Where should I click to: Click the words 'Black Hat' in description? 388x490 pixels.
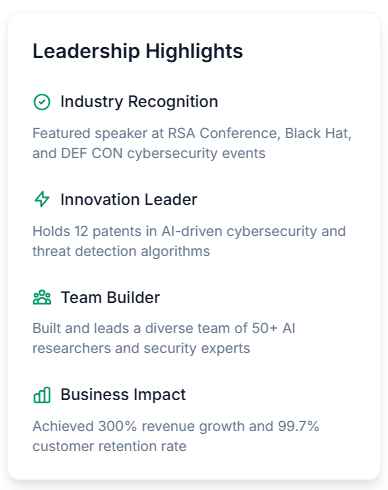(x=316, y=133)
